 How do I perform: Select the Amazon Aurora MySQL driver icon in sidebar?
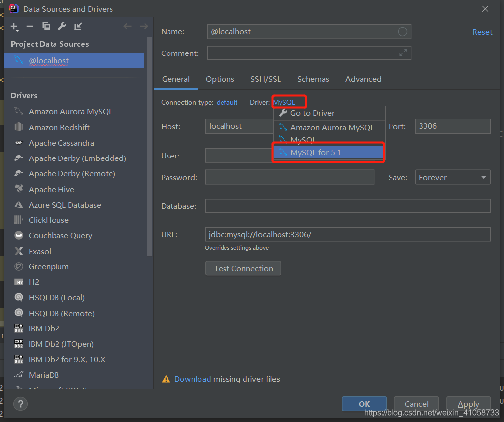(19, 111)
